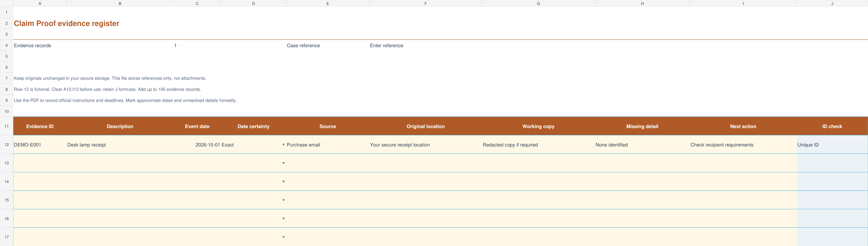Open Date certainty dropdown in row 17
Image resolution: width=868 pixels, height=246 pixels.
[x=283, y=237]
